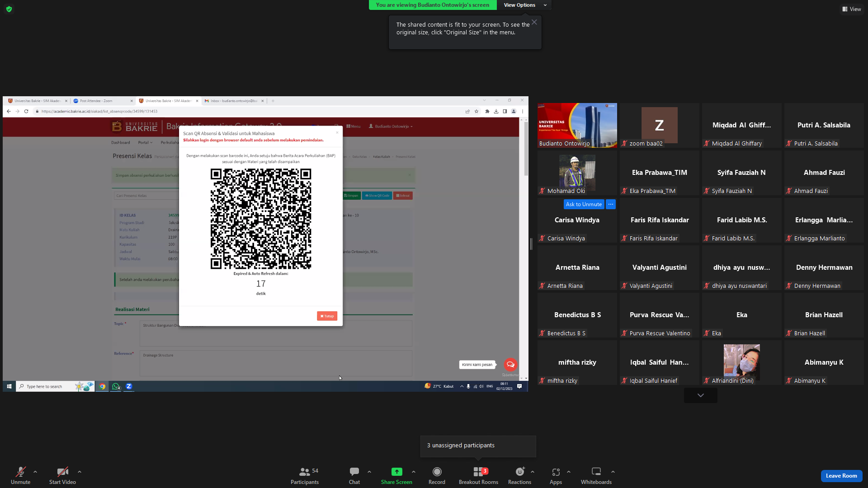Click the green Share Screen icon
The image size is (868, 488).
396,472
